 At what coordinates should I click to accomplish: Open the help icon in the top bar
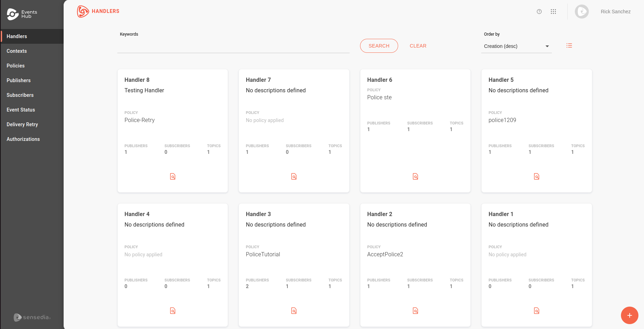click(539, 12)
